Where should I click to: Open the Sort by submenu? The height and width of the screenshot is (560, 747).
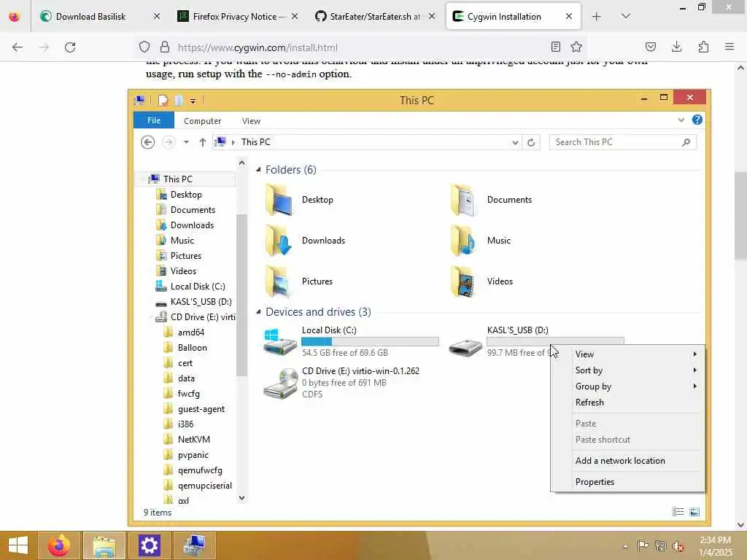(x=627, y=370)
